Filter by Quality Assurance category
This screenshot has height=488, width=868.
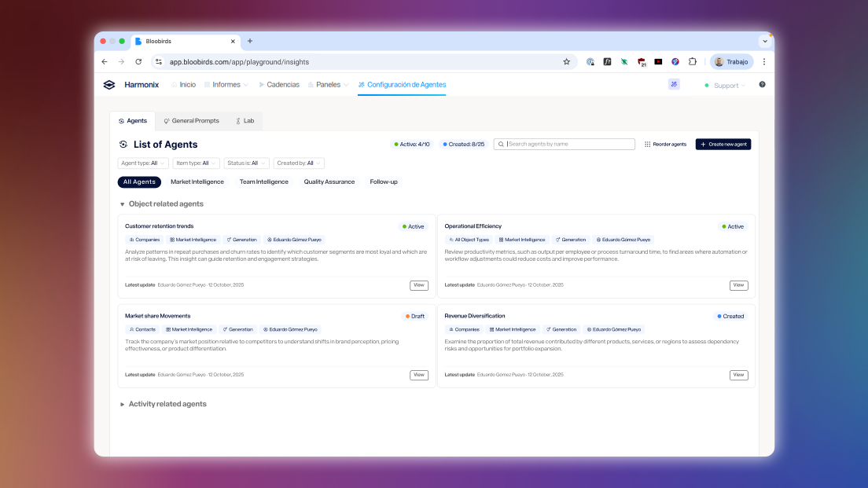pyautogui.click(x=329, y=182)
